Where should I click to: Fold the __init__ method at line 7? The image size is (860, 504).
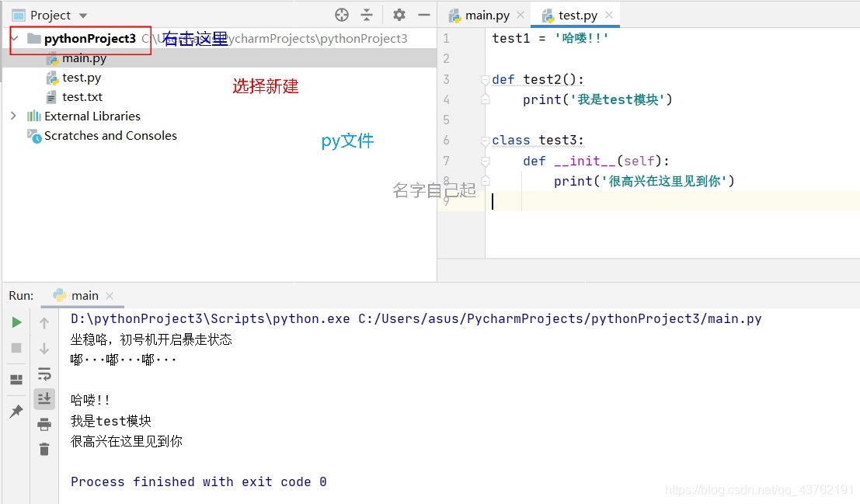point(485,162)
